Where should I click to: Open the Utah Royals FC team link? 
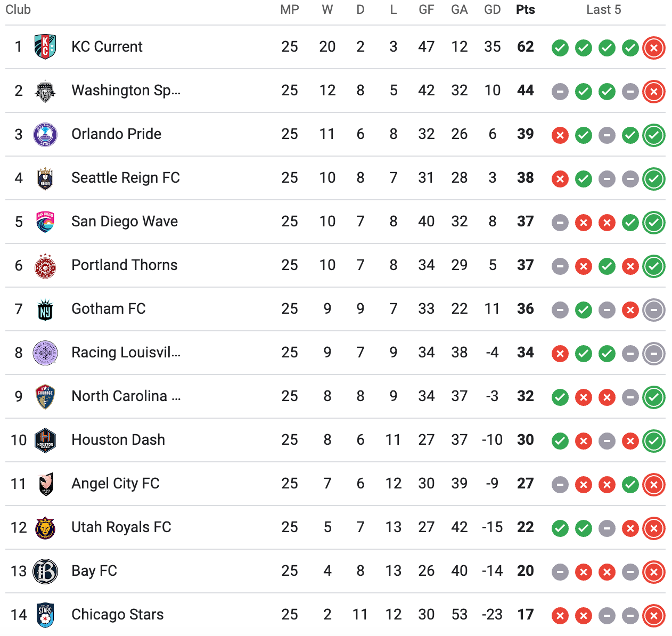point(121,527)
